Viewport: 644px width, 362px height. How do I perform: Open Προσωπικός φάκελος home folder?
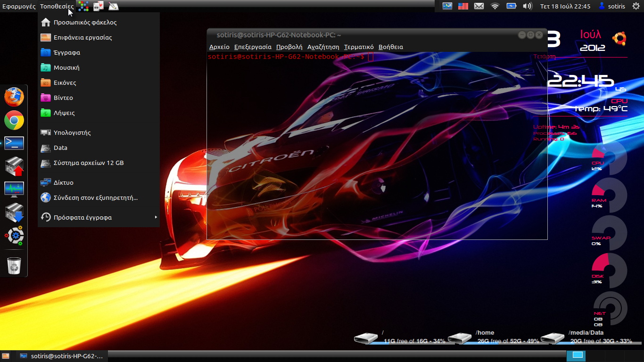pyautogui.click(x=99, y=22)
